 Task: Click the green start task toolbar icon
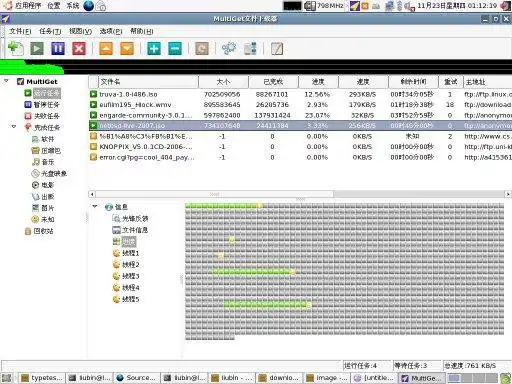(37, 49)
